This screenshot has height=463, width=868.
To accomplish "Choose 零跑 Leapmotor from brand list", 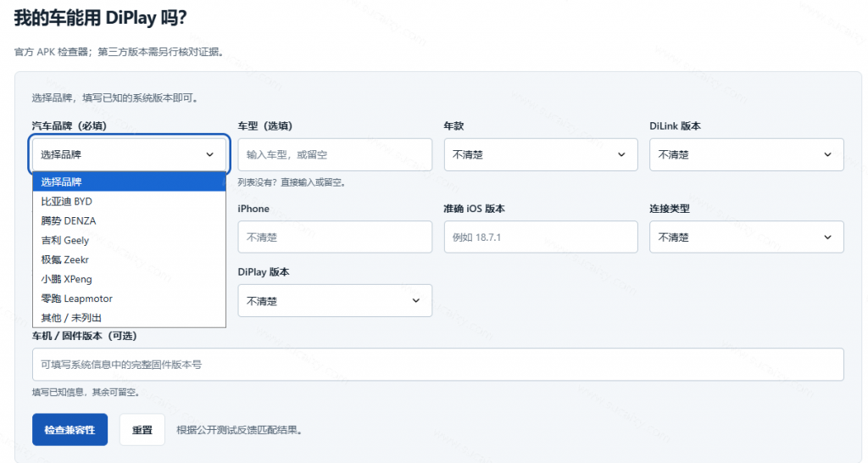I will [129, 298].
